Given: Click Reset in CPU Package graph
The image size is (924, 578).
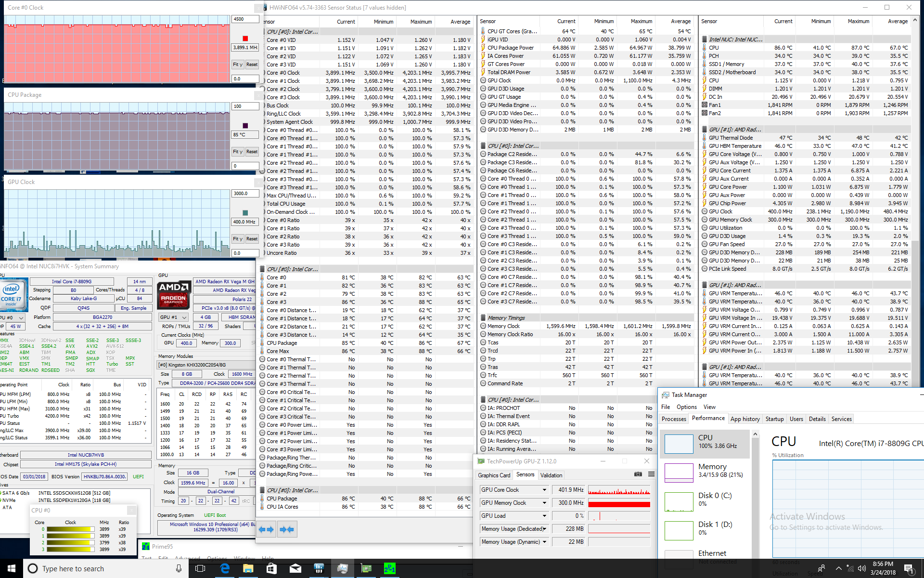Looking at the screenshot, I should click(x=252, y=152).
